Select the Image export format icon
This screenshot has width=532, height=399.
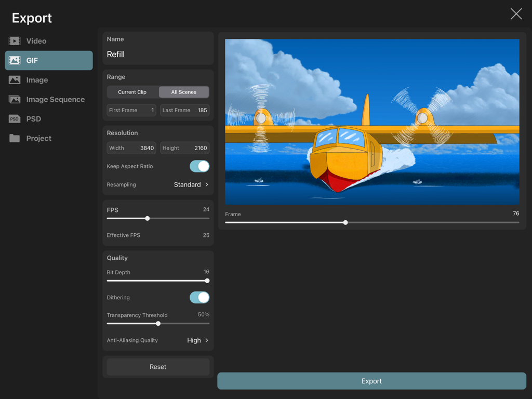(x=16, y=79)
